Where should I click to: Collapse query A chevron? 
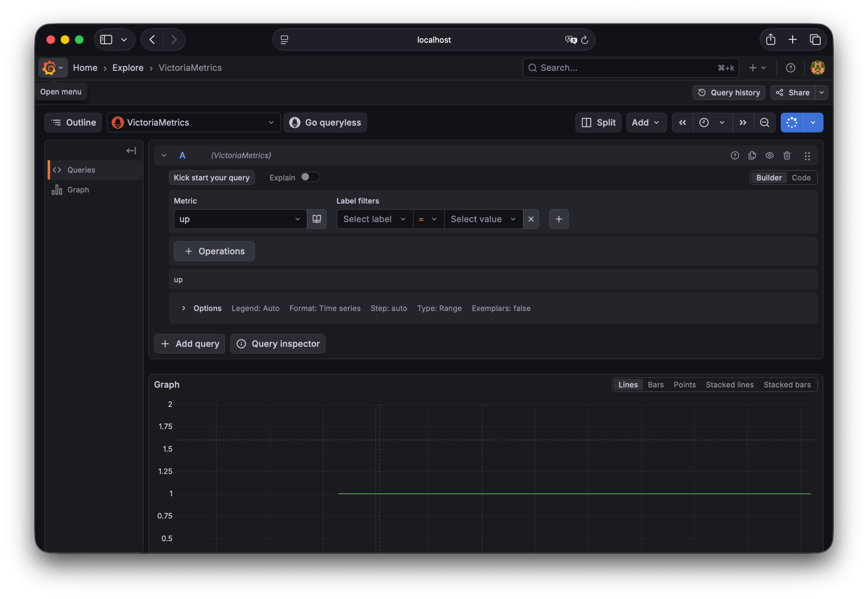click(164, 156)
